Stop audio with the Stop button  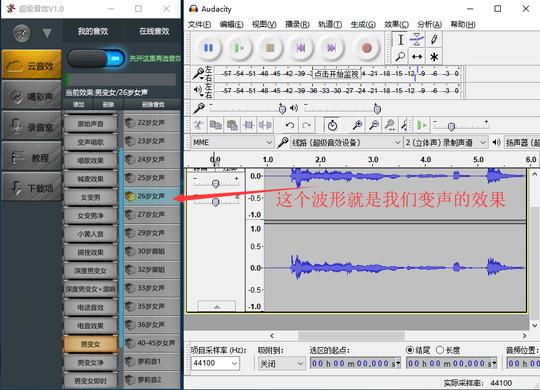[x=270, y=48]
